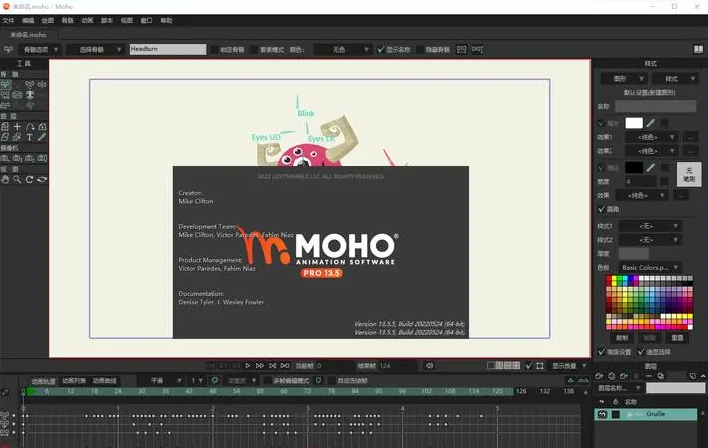Viewport: 708px width, 448px height.
Task: Choose the Text tool in layer tools
Action: coord(30,137)
